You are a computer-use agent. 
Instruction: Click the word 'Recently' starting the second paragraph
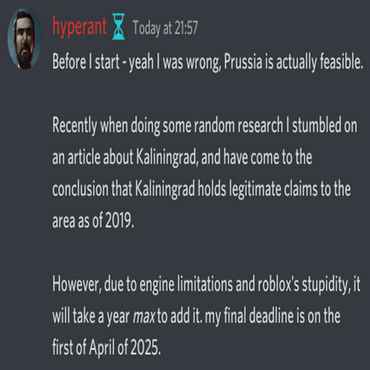pyautogui.click(x=75, y=127)
